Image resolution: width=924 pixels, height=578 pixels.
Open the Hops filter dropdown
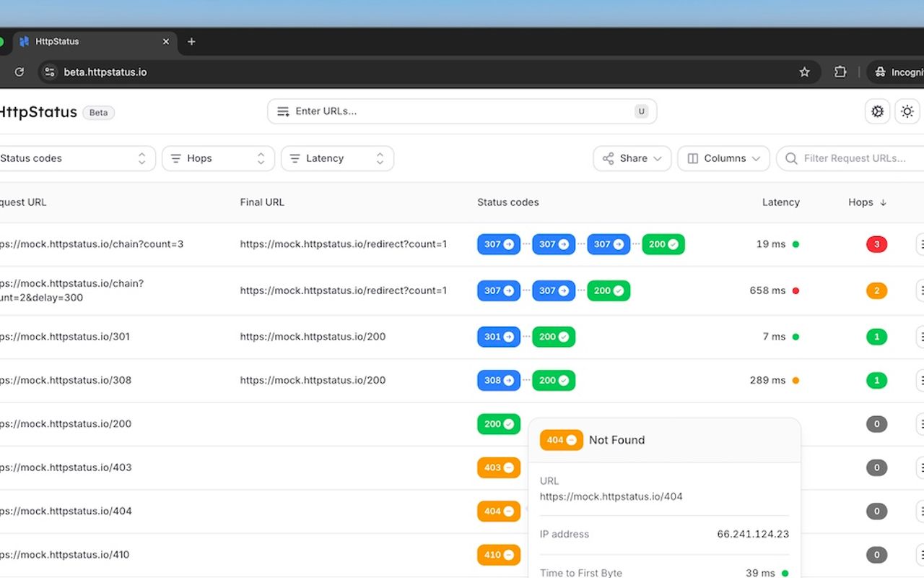tap(218, 158)
